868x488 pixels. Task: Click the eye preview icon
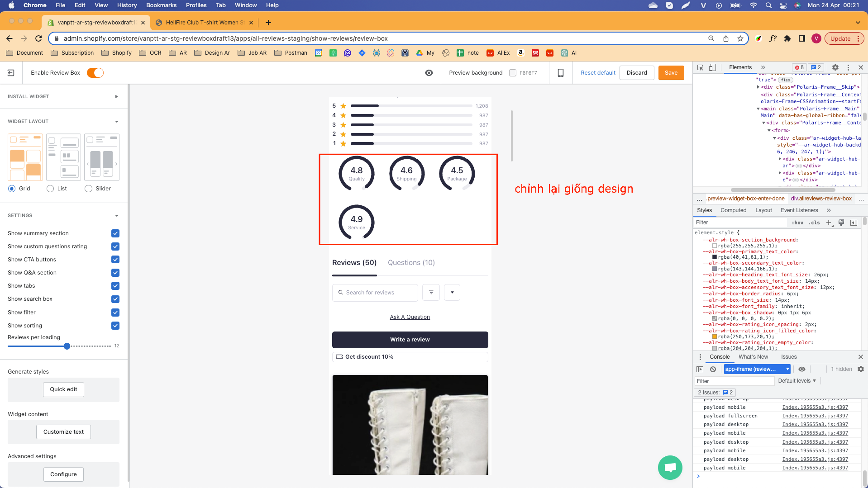pos(429,73)
